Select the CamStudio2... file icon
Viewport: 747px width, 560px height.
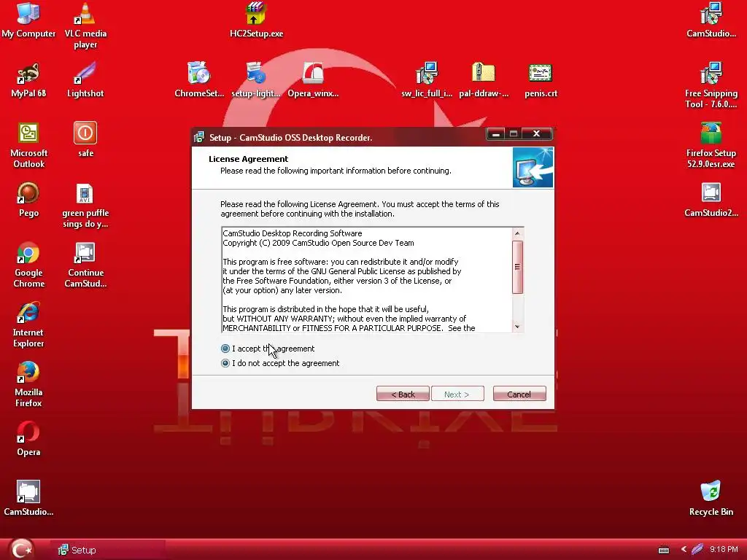pyautogui.click(x=711, y=200)
